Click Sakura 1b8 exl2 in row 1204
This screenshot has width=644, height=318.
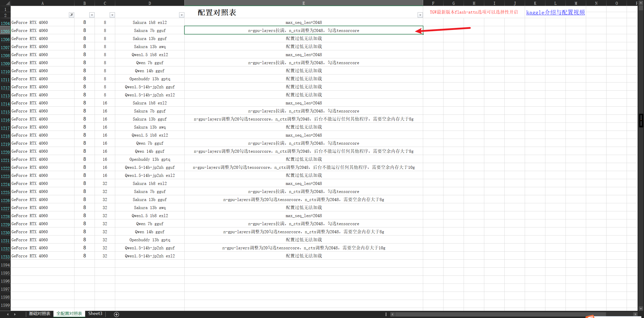tap(150, 22)
